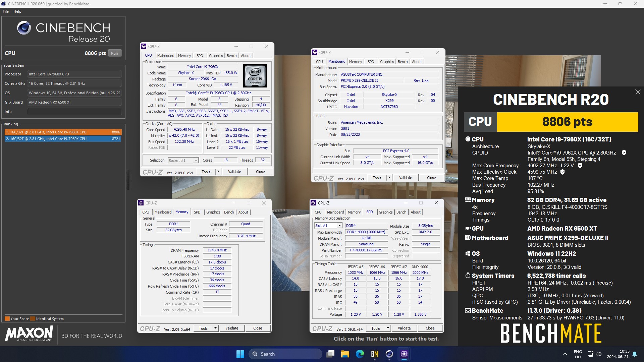Click the DRAM Frequency value 1943.4 MHz

point(217,250)
